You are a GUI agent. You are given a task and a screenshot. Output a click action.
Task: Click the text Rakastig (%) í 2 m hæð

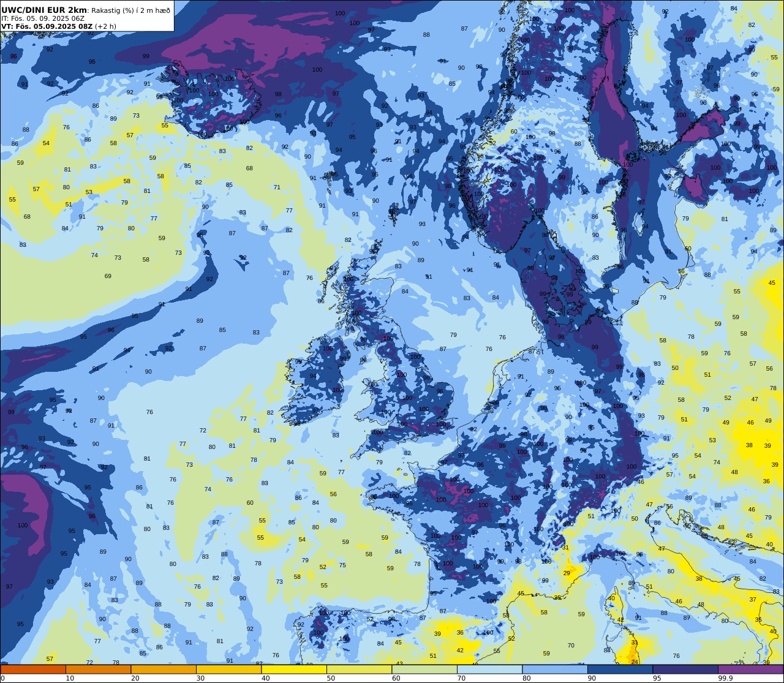tap(131, 10)
